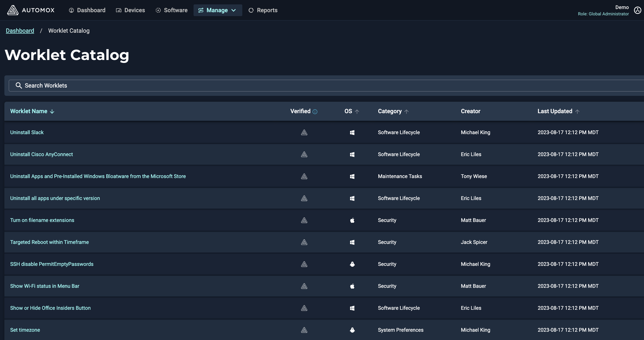This screenshot has height=340, width=644.
Task: Select Dashboard from the top navigation
Action: [x=87, y=10]
